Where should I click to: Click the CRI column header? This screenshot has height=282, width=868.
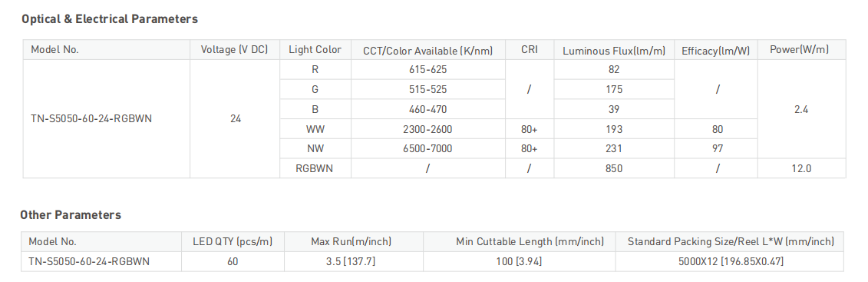pyautogui.click(x=530, y=50)
